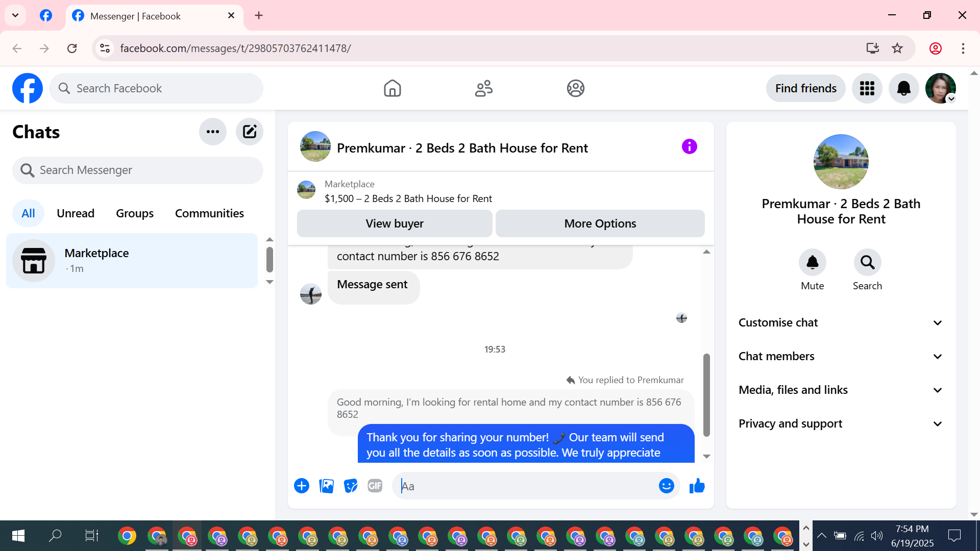The image size is (980, 551).
Task: Expand Customise chat section
Action: coord(841,322)
